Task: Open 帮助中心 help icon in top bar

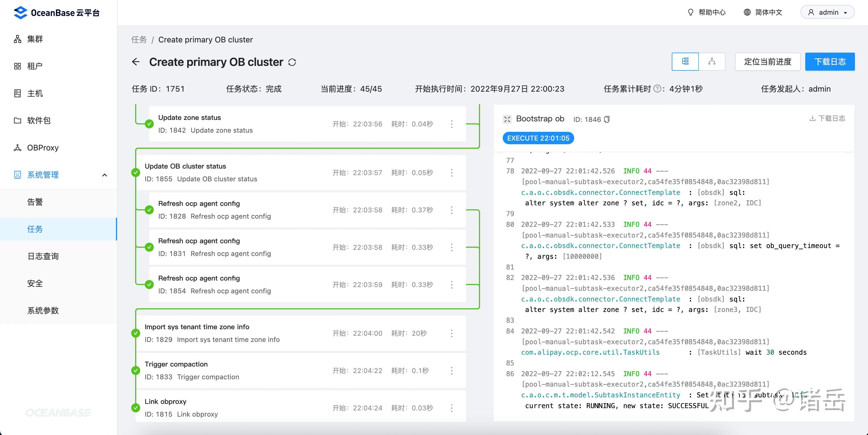Action: 707,12
